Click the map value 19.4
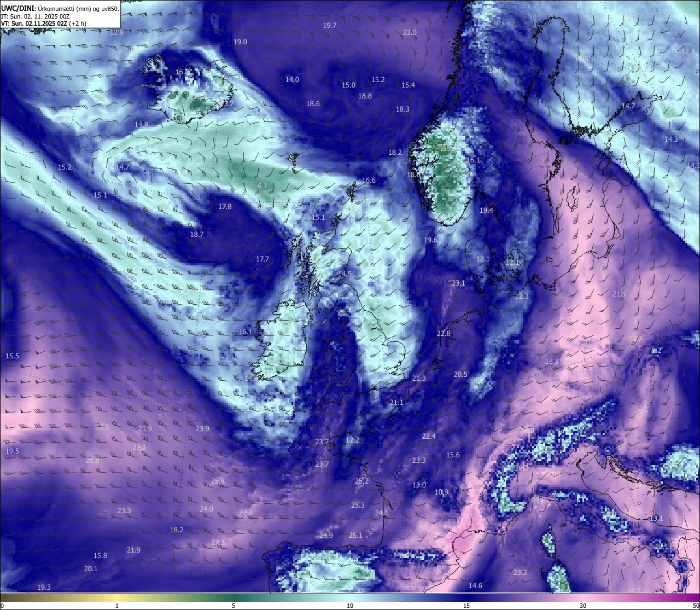This screenshot has height=610, width=700. tap(486, 211)
